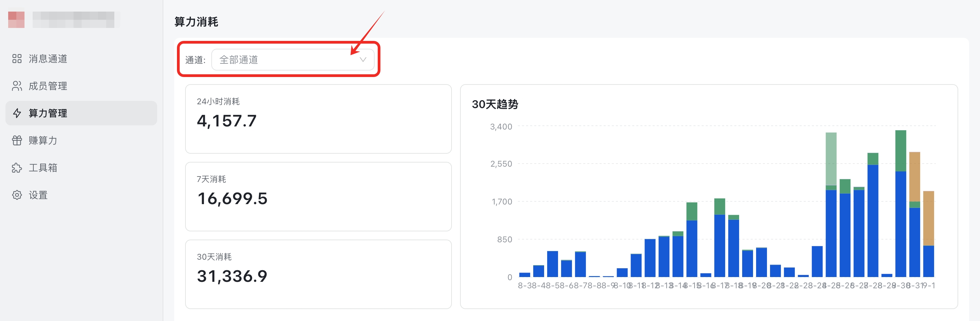
Task: Click the 赚算力 gift icon
Action: coord(17,140)
